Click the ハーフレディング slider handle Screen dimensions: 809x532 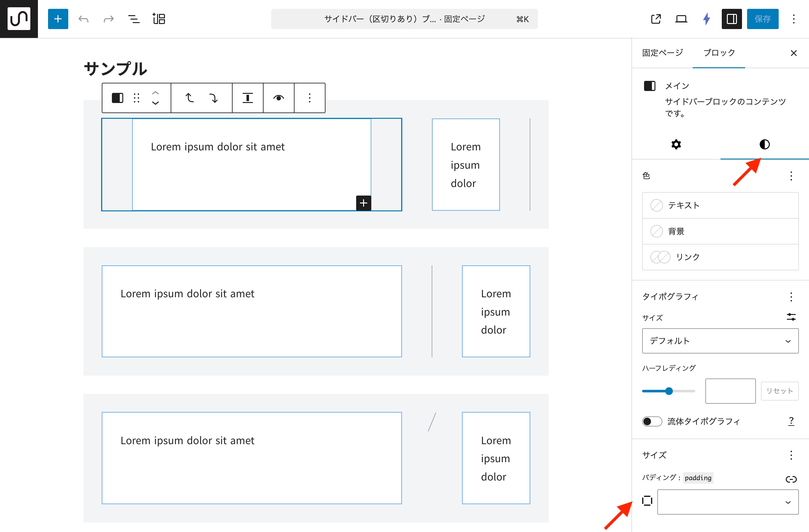coord(669,391)
